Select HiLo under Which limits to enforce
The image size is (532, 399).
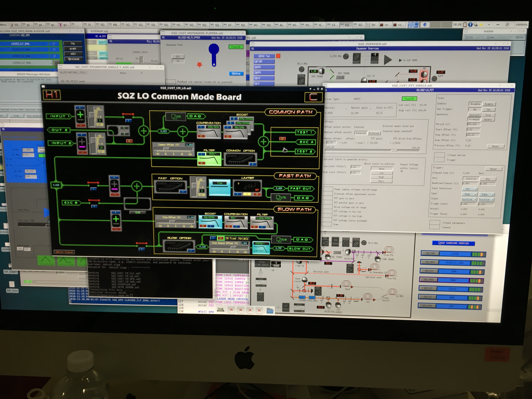point(381,181)
